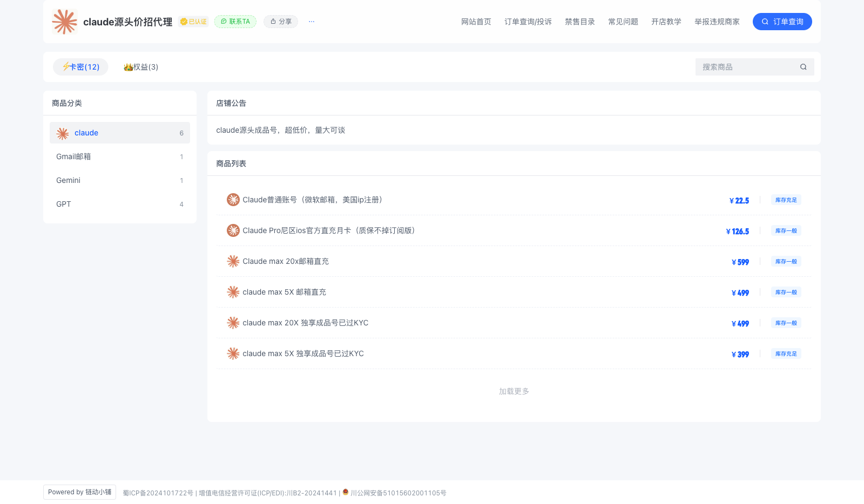
Task: Open 开店教学 page
Action: click(666, 22)
